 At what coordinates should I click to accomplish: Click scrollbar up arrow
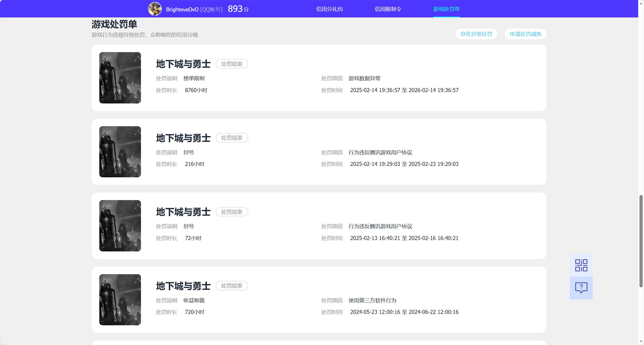[x=641, y=3]
